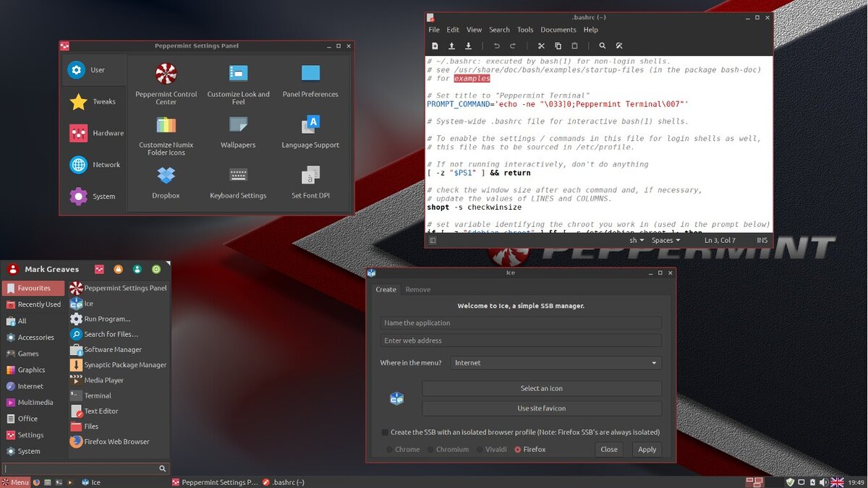Open 'Where in the menu?' Internet dropdown
This screenshot has width=868, height=488.
point(556,363)
